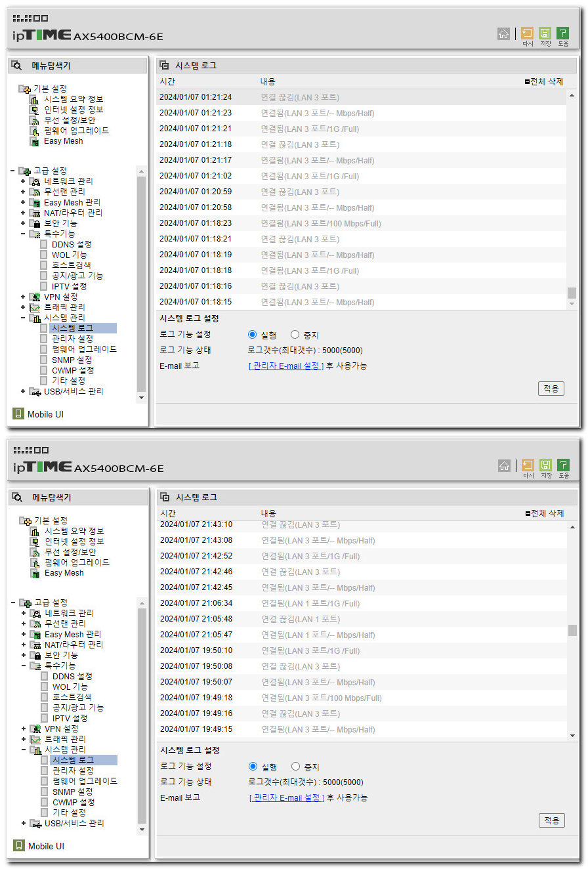588x869 pixels.
Task: Open 관리자 설정 in upper window tree
Action: (x=72, y=339)
